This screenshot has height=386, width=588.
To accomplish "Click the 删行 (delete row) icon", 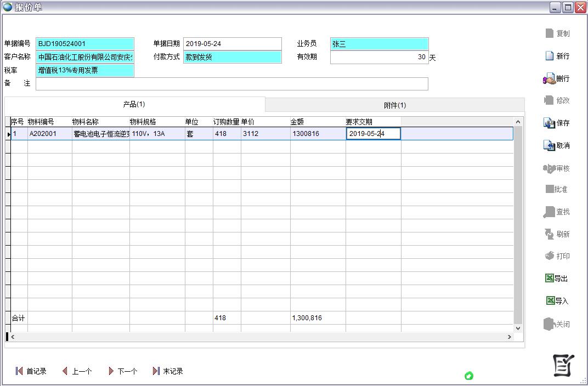I will (x=550, y=79).
